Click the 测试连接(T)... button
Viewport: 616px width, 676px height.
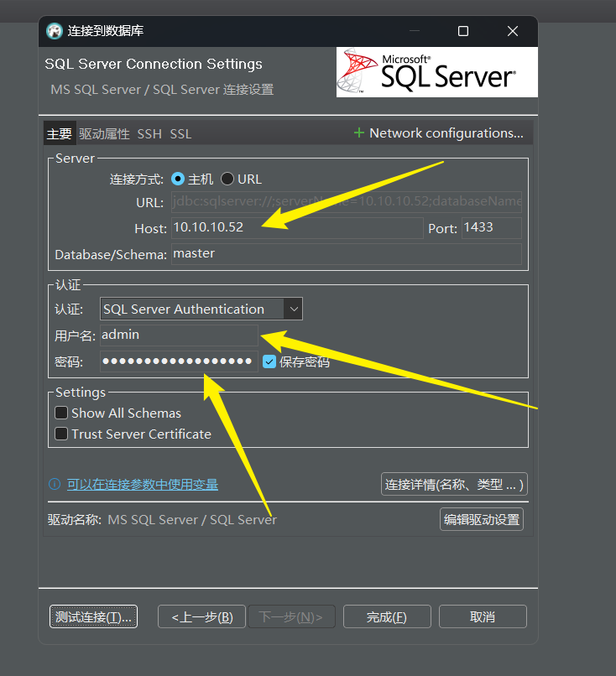click(94, 617)
